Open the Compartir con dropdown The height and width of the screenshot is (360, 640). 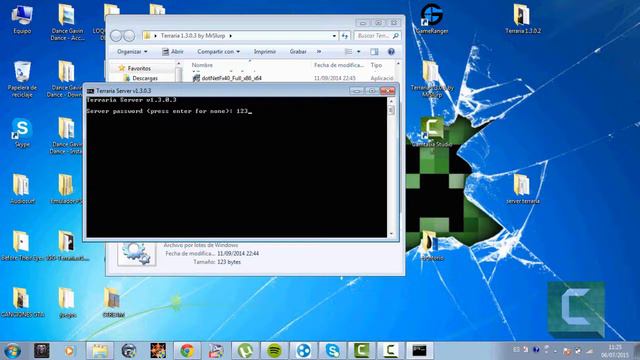click(218, 52)
